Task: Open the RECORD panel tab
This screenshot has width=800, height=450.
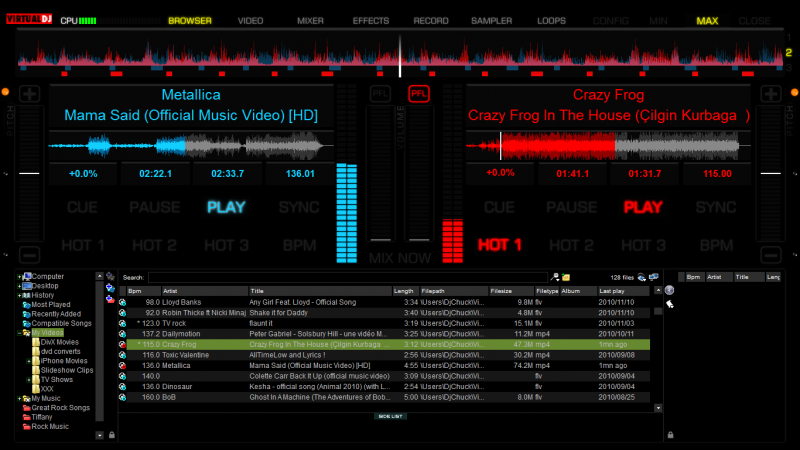Action: pyautogui.click(x=431, y=21)
